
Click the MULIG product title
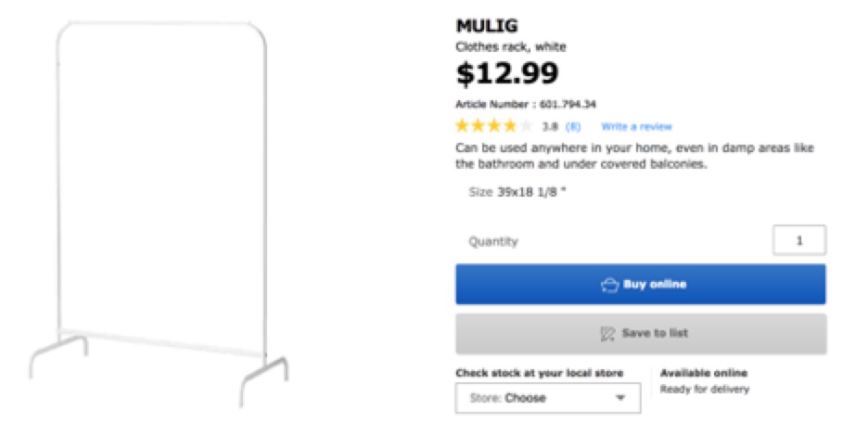[486, 26]
